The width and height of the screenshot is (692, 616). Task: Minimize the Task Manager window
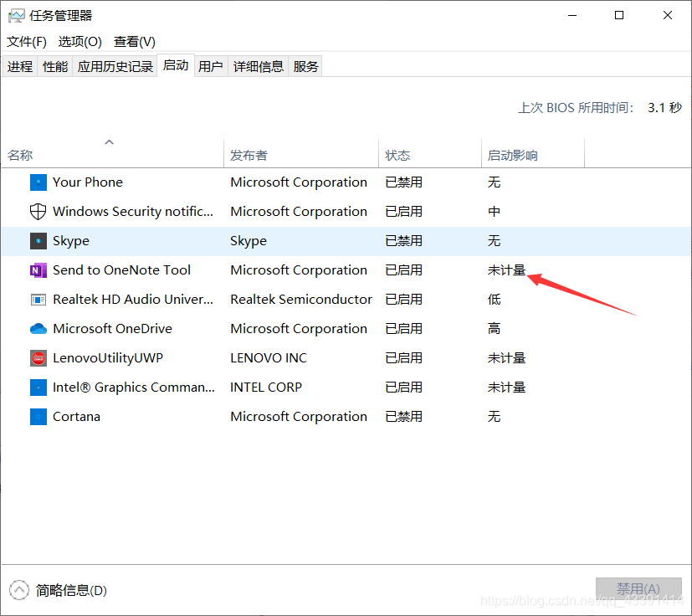(x=572, y=15)
